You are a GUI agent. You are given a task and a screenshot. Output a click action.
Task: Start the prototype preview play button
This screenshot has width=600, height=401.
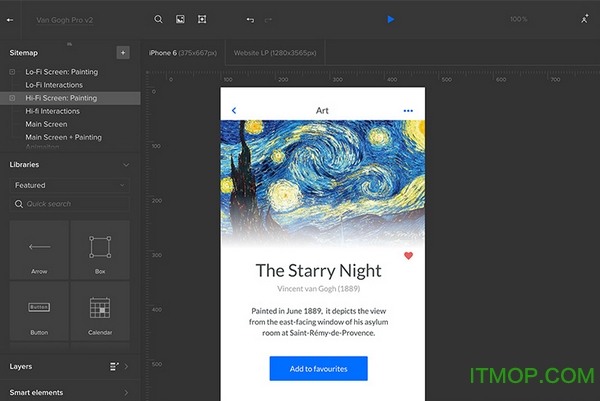[391, 19]
